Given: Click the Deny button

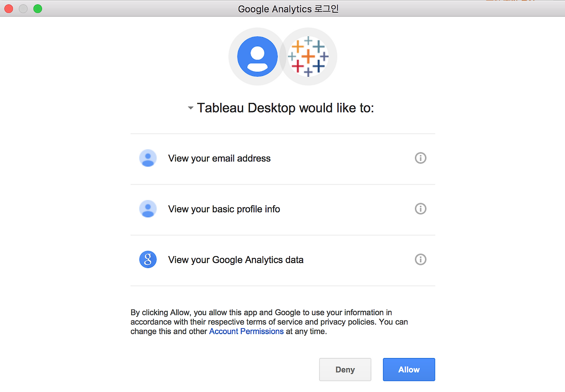Looking at the screenshot, I should click(x=345, y=369).
